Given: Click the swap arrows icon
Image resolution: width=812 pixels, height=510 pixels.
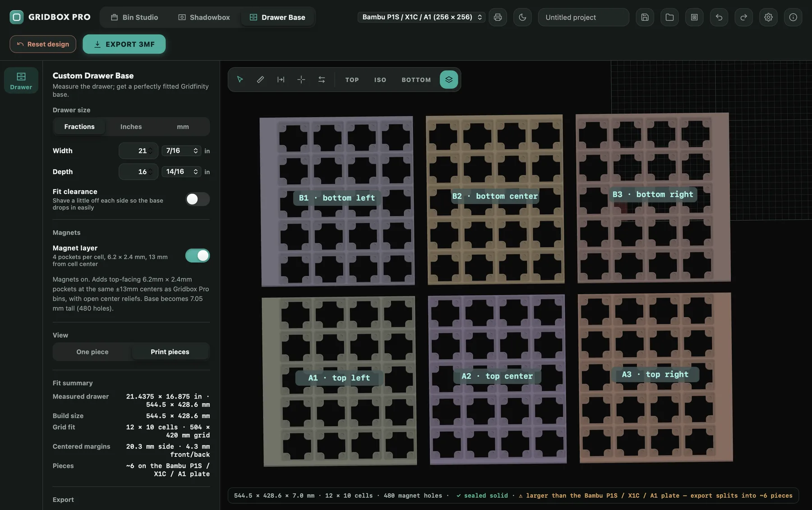Looking at the screenshot, I should [x=322, y=79].
